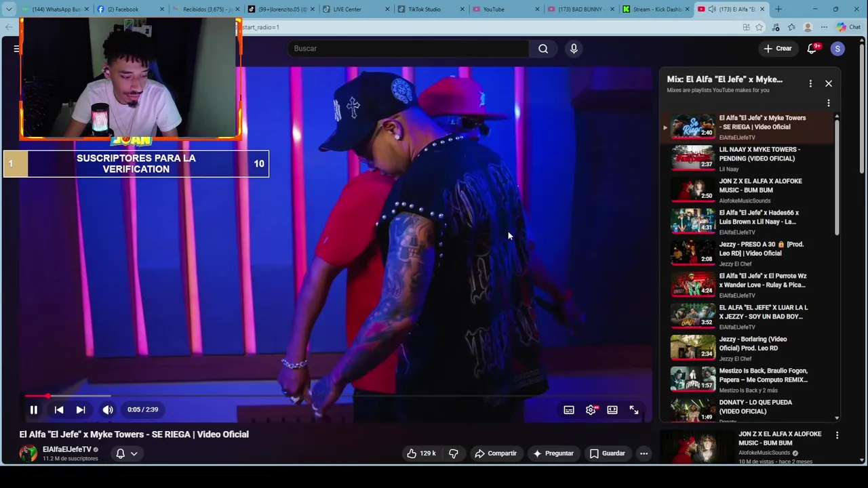Play Jezzy - PRESO A 30 video
The width and height of the screenshot is (868, 488).
(746, 253)
